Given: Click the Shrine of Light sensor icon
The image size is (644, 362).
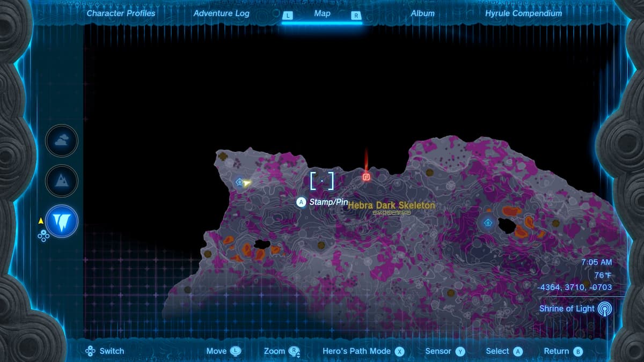Looking at the screenshot, I should 605,309.
